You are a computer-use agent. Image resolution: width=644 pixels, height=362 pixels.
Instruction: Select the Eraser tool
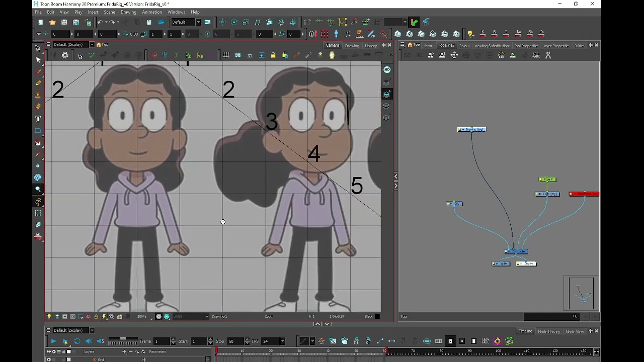38,107
